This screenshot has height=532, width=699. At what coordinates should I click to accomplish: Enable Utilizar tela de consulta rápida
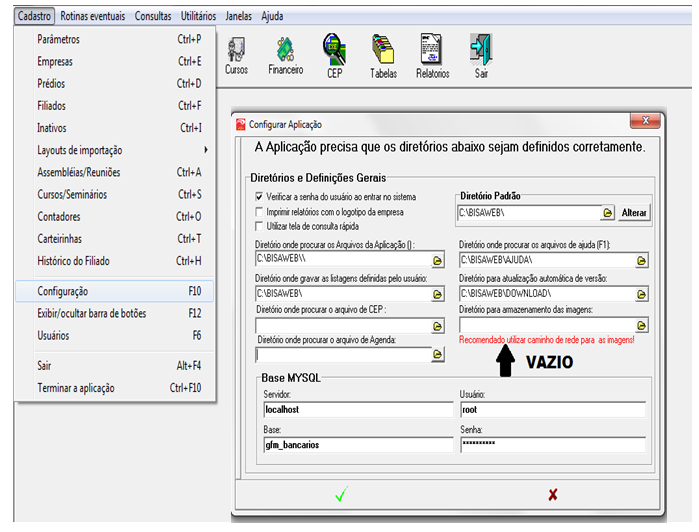pyautogui.click(x=259, y=226)
